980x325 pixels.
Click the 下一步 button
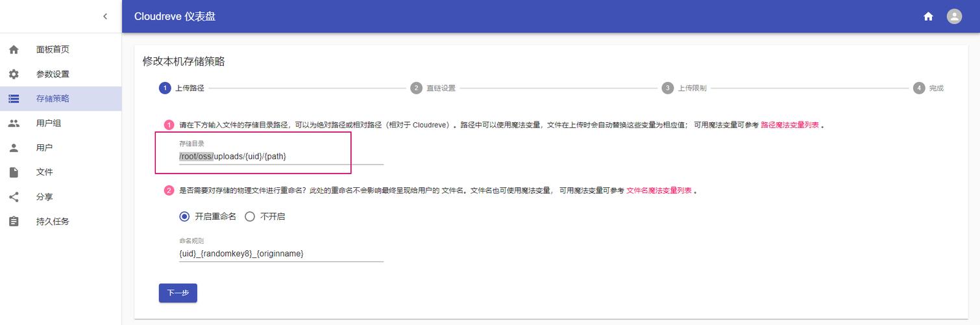pos(178,293)
